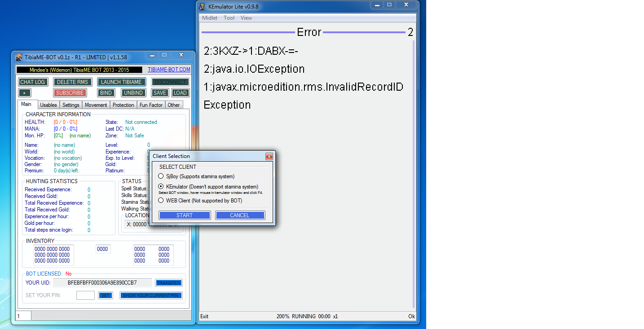
Task: Open the Midlet menu
Action: (210, 18)
